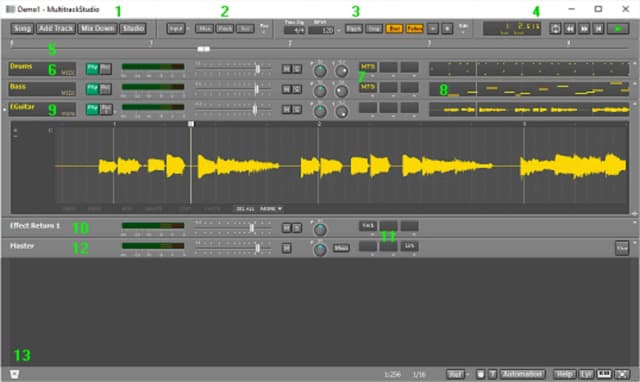Toggle the Mono button on Master
The height and width of the screenshot is (382, 640).
click(x=341, y=248)
